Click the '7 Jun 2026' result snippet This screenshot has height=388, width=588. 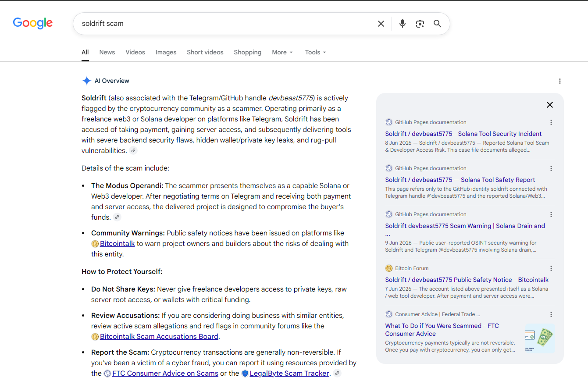(467, 292)
